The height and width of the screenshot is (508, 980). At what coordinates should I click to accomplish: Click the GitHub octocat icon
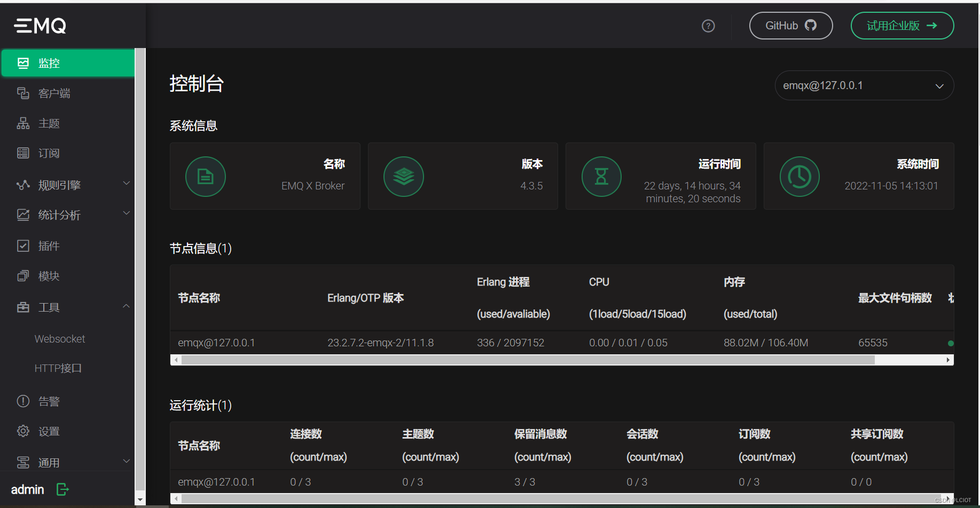click(811, 25)
